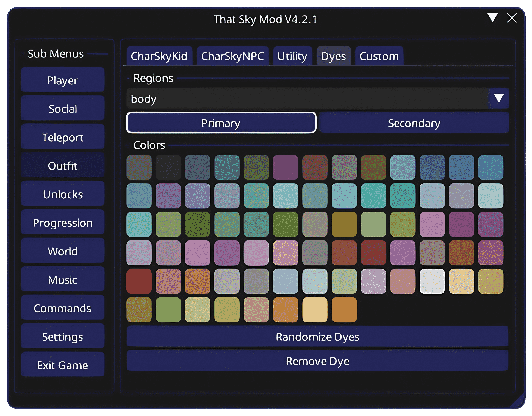Open the body regions dropdown arrow
532x416 pixels.
[x=499, y=98]
